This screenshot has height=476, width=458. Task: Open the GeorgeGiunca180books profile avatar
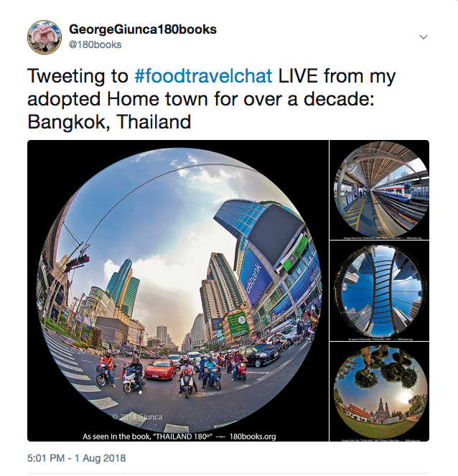click(x=45, y=37)
